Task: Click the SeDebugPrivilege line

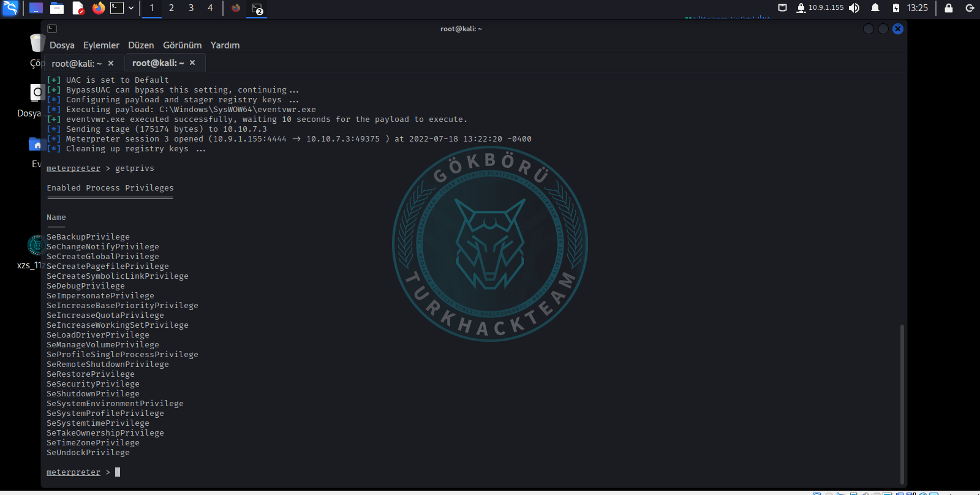Action: (86, 286)
